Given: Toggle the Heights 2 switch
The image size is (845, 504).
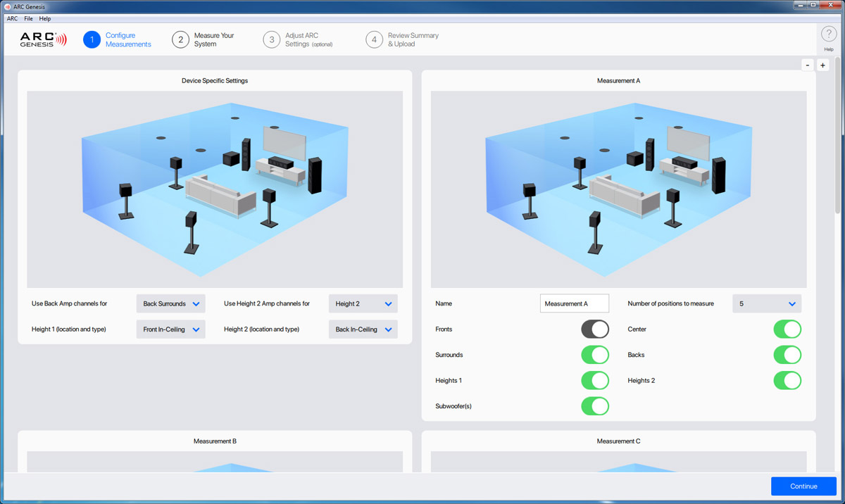Looking at the screenshot, I should [787, 381].
